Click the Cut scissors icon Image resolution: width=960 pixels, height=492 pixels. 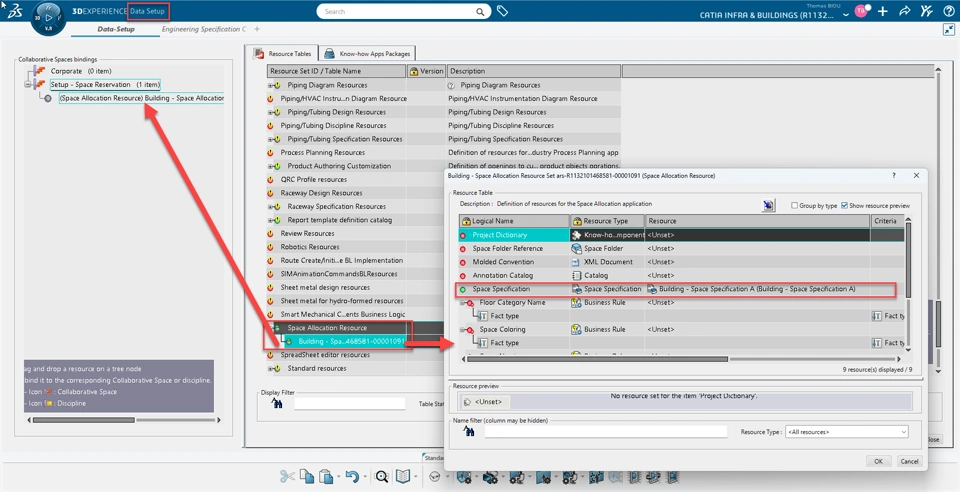pos(287,477)
